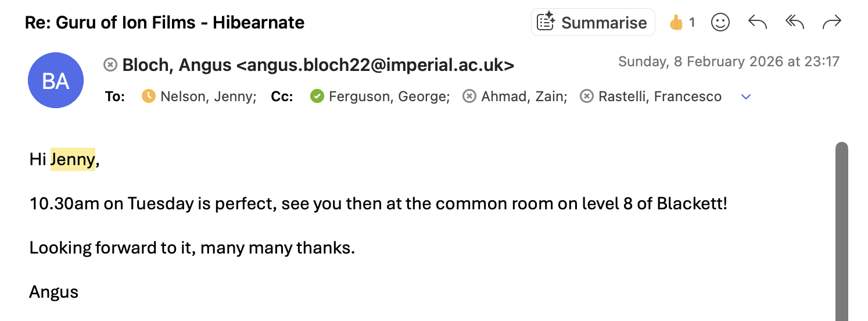Click Jenny Nelson's tentative clock icon
Image resolution: width=868 pixels, height=321 pixels.
149,97
